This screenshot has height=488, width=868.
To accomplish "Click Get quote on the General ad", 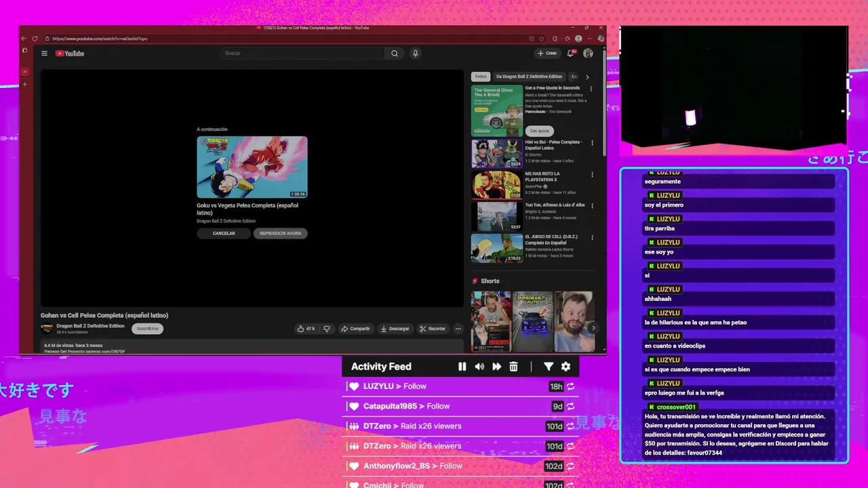I will (540, 131).
